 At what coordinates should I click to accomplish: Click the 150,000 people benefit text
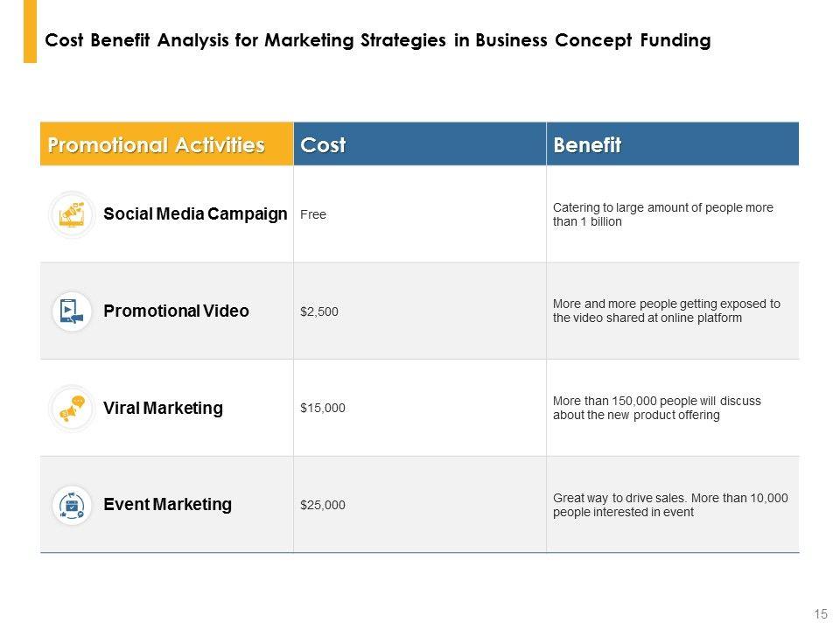[x=657, y=409]
